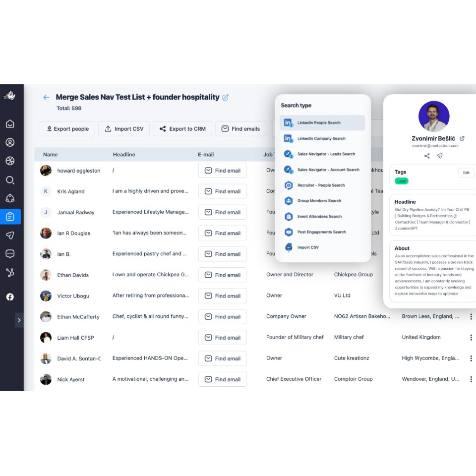Choose Event Attendees Search option
The image size is (476, 476).
(x=322, y=217)
